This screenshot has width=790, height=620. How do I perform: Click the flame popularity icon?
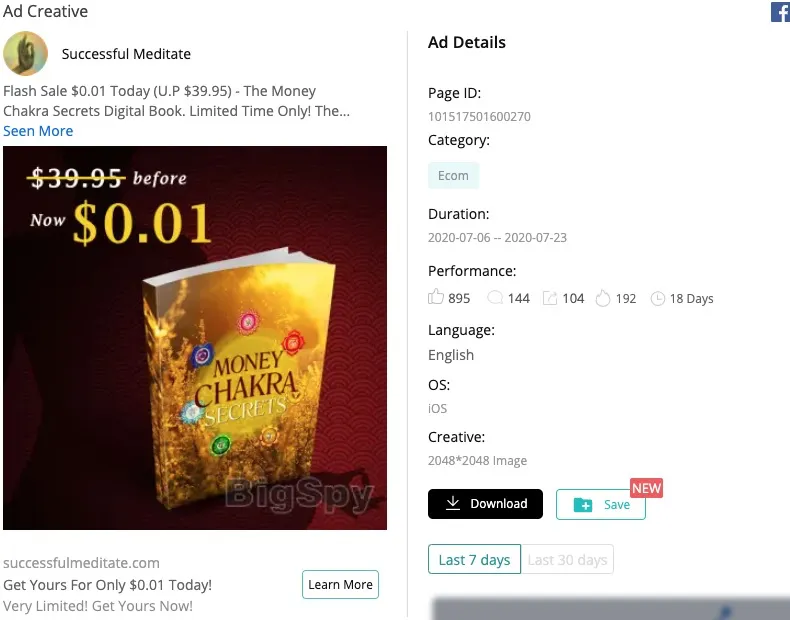pyautogui.click(x=602, y=298)
